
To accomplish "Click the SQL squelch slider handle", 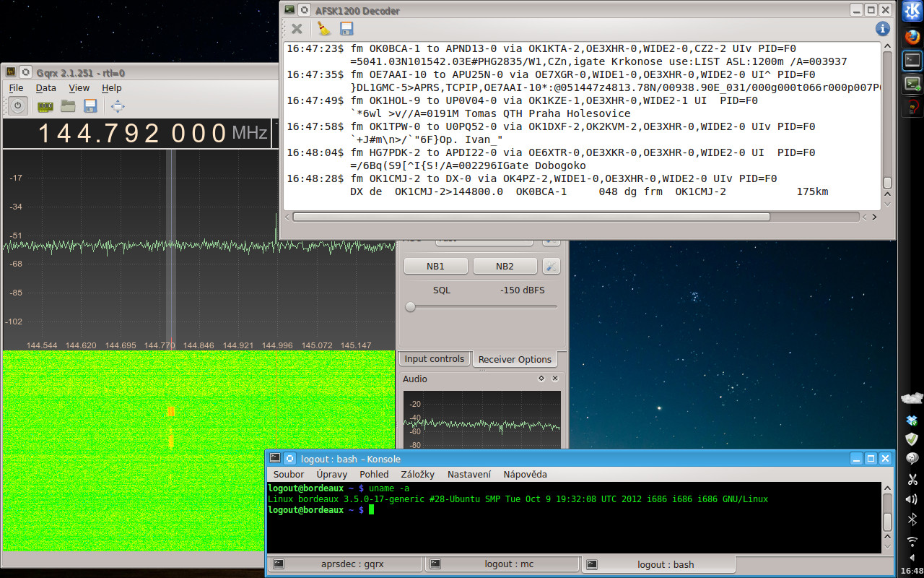I will (411, 307).
